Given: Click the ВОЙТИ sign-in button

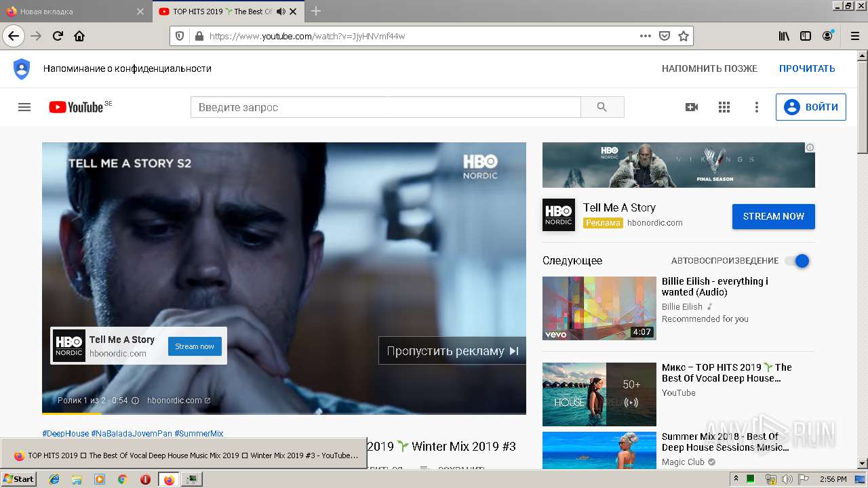Looking at the screenshot, I should click(811, 107).
